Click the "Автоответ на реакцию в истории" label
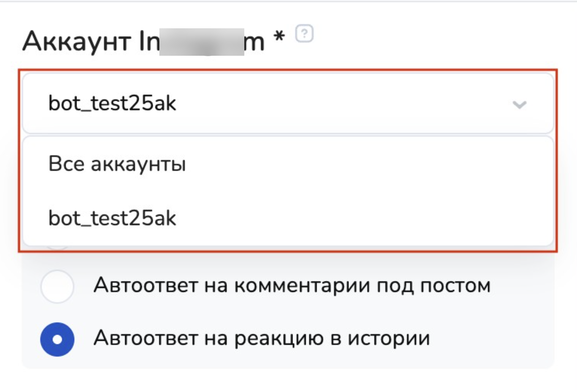The image size is (577, 392). click(262, 338)
